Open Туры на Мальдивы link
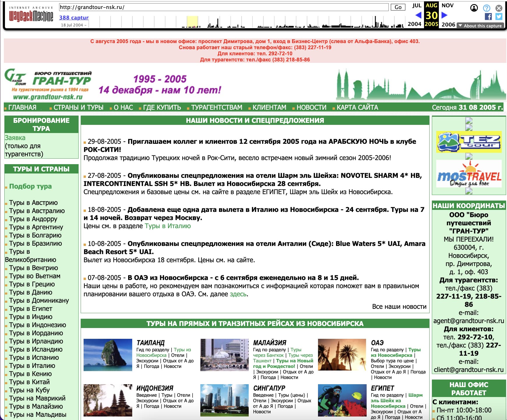Image resolution: width=507 pixels, height=420 pixels. (x=38, y=414)
